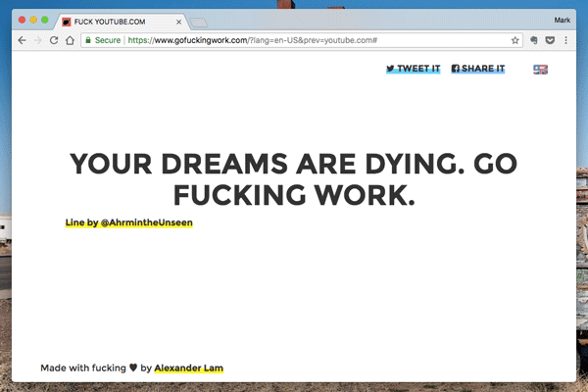Visit the Alexander Lam link
The width and height of the screenshot is (588, 392).
click(189, 368)
